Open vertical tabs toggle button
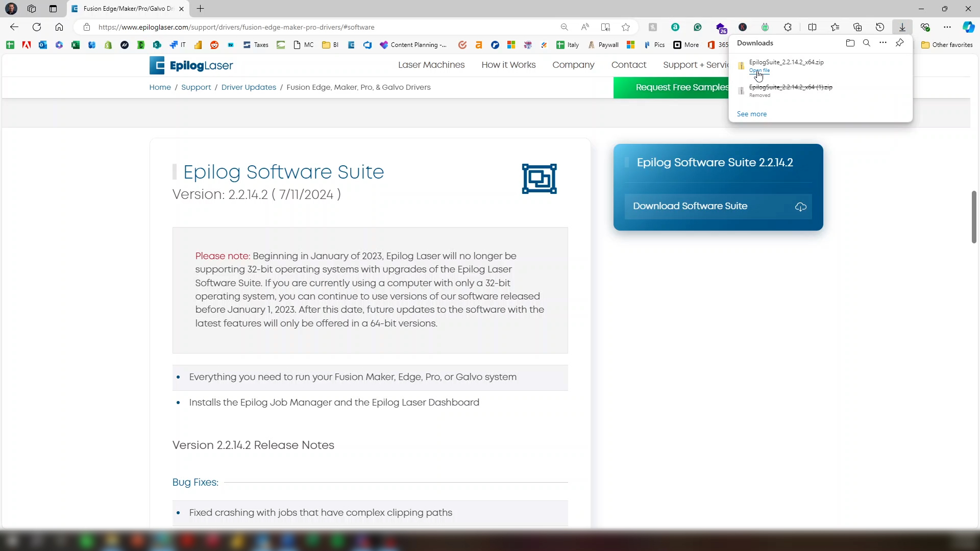 click(x=53, y=9)
